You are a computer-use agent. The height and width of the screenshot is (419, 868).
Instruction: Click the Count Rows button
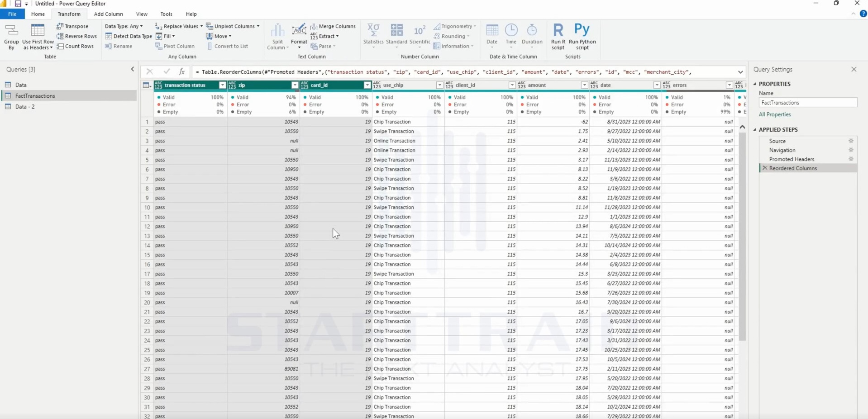(75, 46)
